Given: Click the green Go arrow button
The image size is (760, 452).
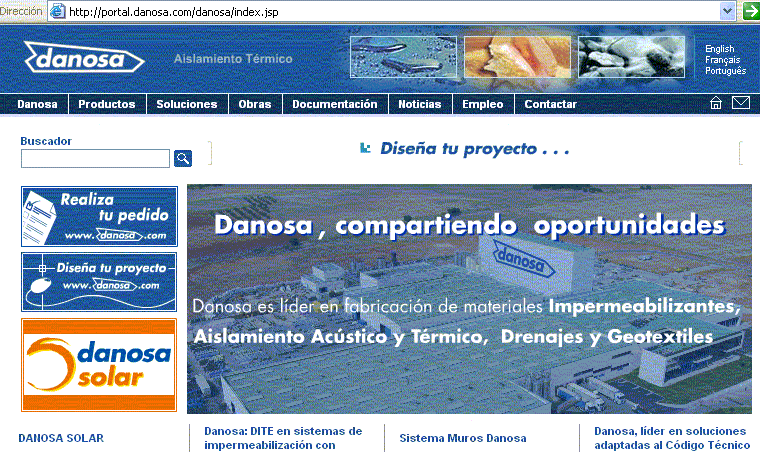Looking at the screenshot, I should [751, 11].
